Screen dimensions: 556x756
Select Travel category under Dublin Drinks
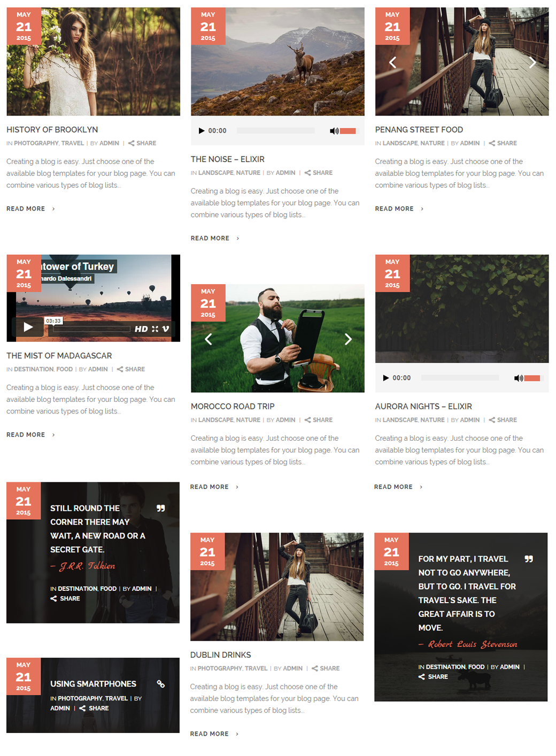click(256, 668)
